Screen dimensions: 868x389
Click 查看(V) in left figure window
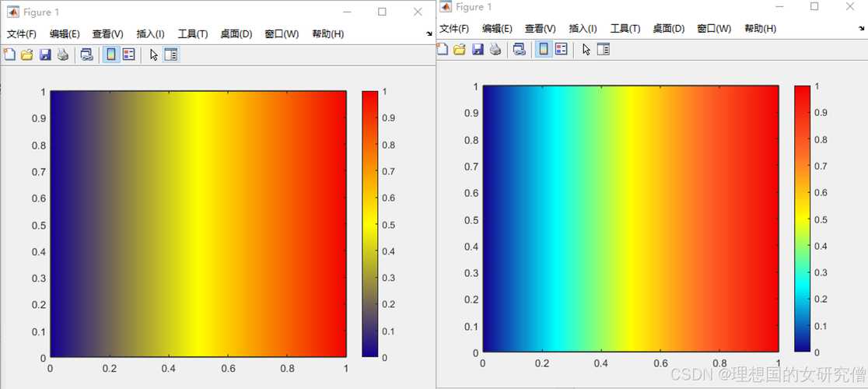tap(107, 34)
